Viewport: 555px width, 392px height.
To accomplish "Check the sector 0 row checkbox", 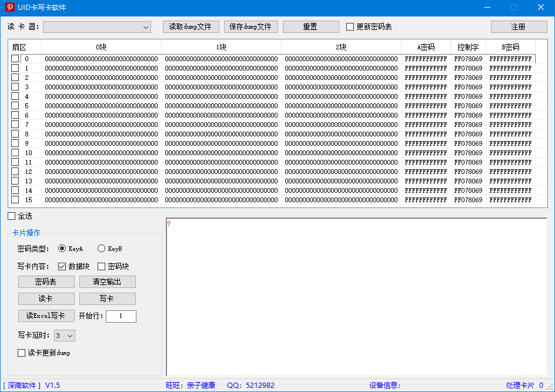I will click(x=15, y=59).
